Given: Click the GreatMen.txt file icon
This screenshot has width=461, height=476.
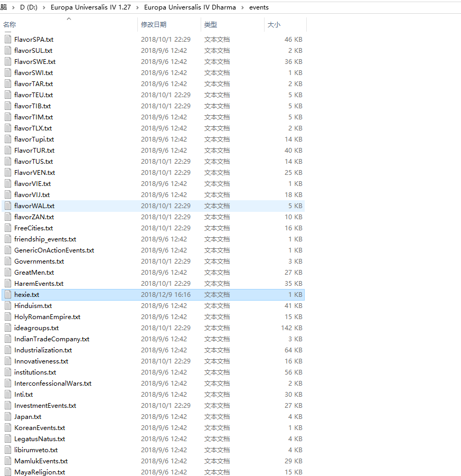Looking at the screenshot, I should point(8,273).
